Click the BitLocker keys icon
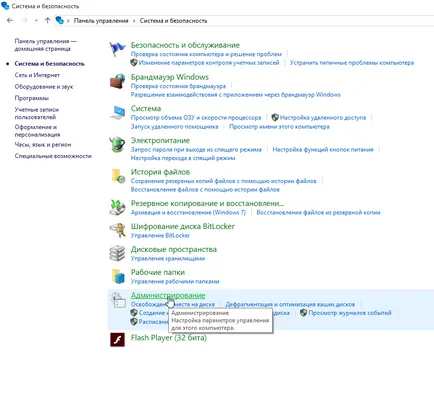The image size is (434, 393). coord(117,230)
